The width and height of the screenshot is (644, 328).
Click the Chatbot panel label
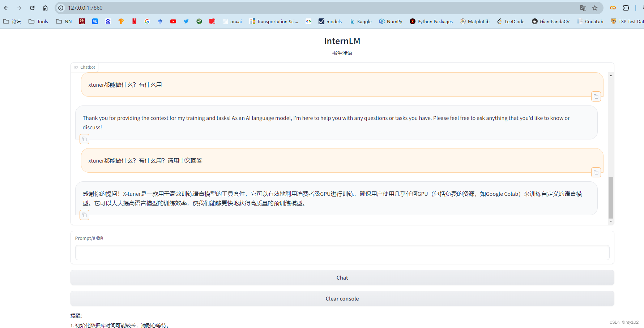[x=84, y=67]
